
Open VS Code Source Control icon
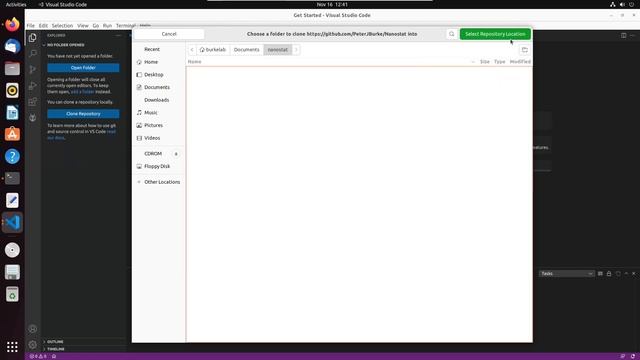33,70
